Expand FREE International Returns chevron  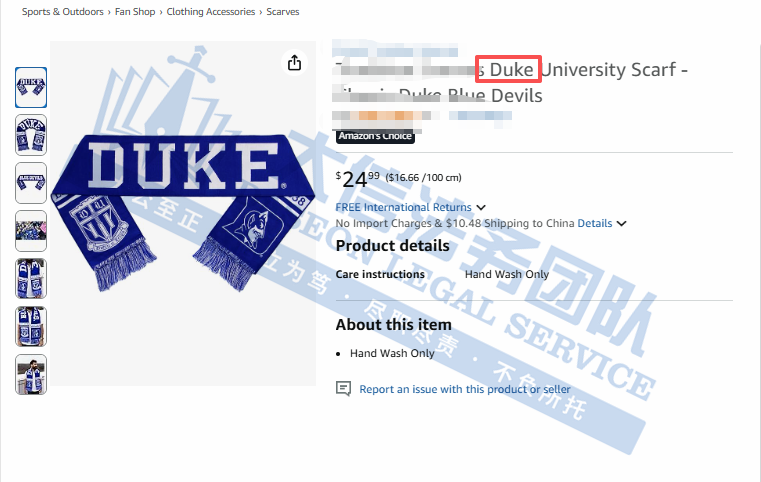[x=481, y=208]
